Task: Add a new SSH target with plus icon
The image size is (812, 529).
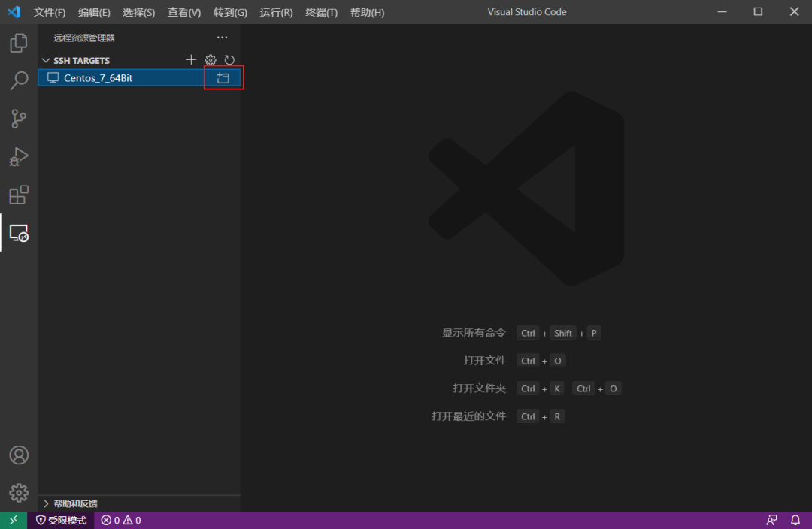Action: (x=191, y=60)
